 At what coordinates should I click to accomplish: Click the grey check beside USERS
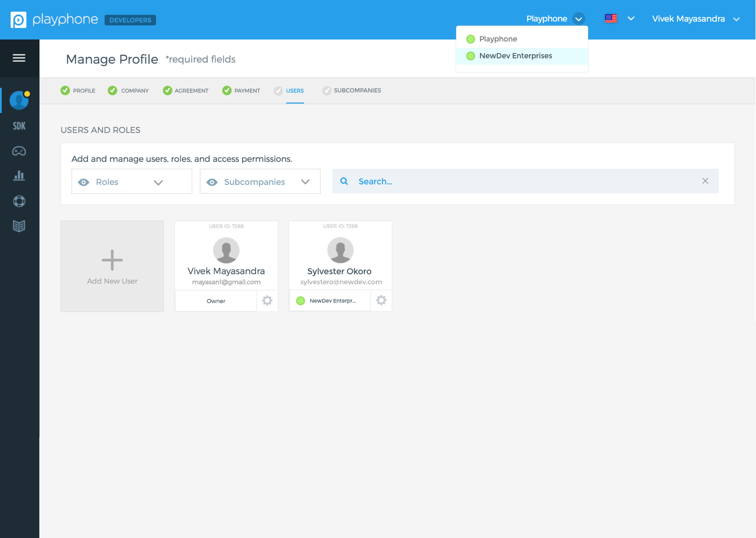(278, 91)
